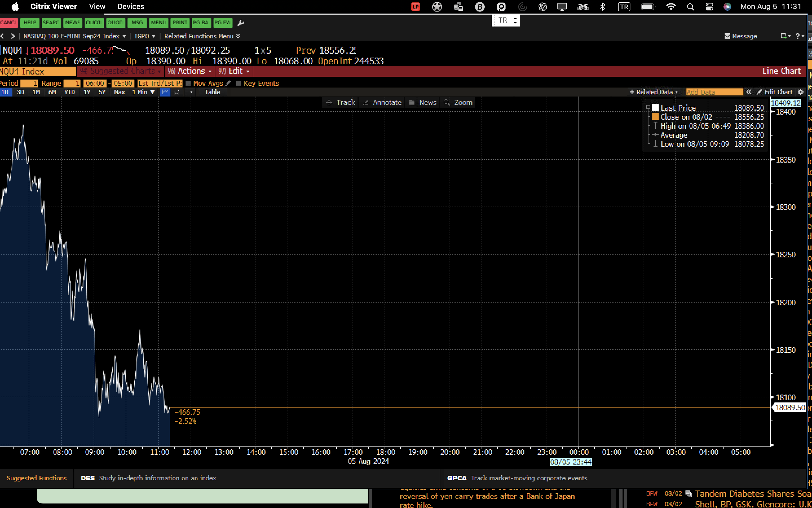Click Bluetooth icon in macOS menu bar
The image size is (812, 508).
tap(603, 7)
